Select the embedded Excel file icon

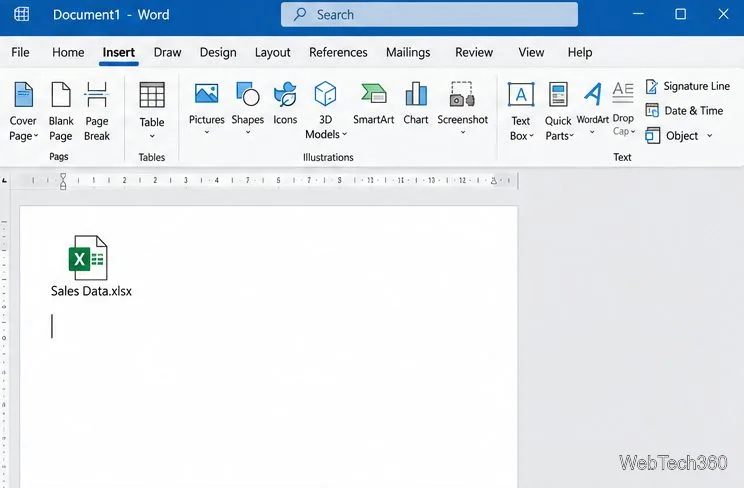pyautogui.click(x=88, y=258)
